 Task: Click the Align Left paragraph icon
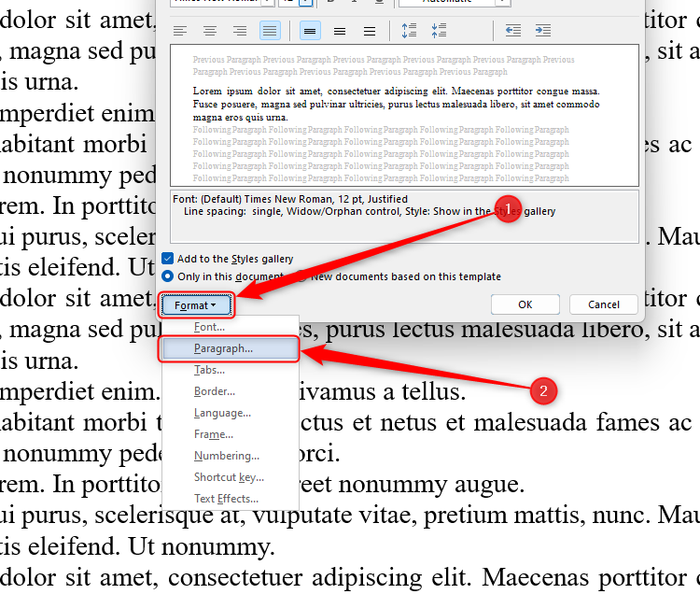tap(180, 31)
